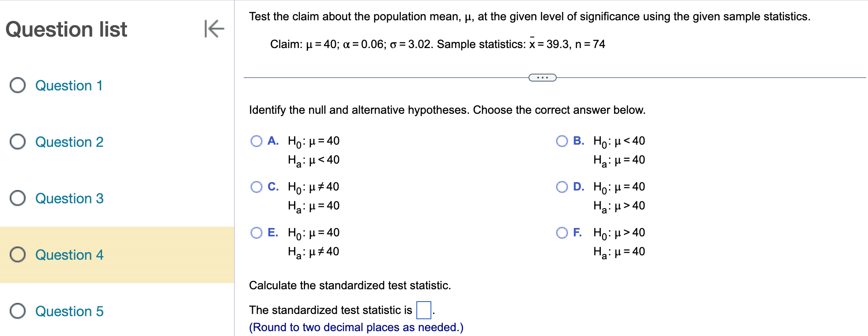Image resolution: width=868 pixels, height=336 pixels.
Task: Click the Question list heading
Action: [67, 30]
